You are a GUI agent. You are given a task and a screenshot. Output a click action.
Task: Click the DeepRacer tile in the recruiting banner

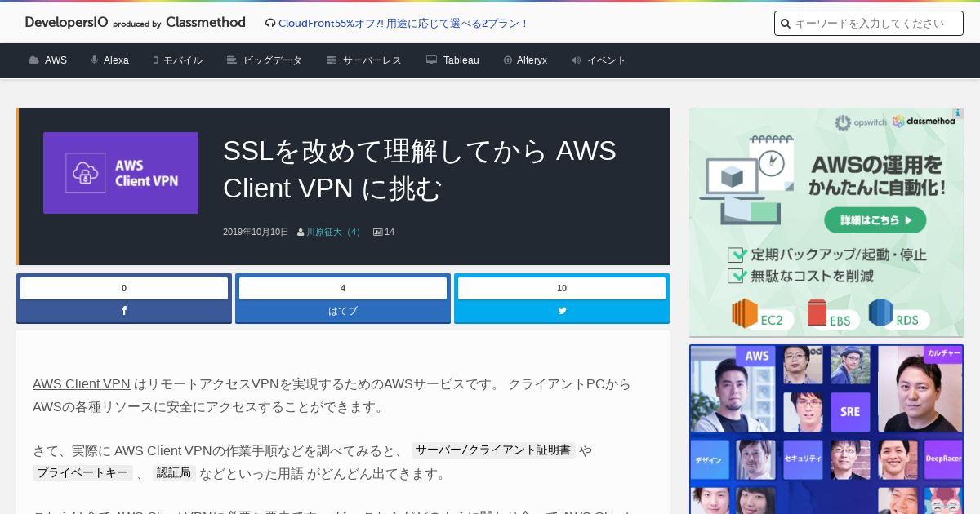[943, 459]
